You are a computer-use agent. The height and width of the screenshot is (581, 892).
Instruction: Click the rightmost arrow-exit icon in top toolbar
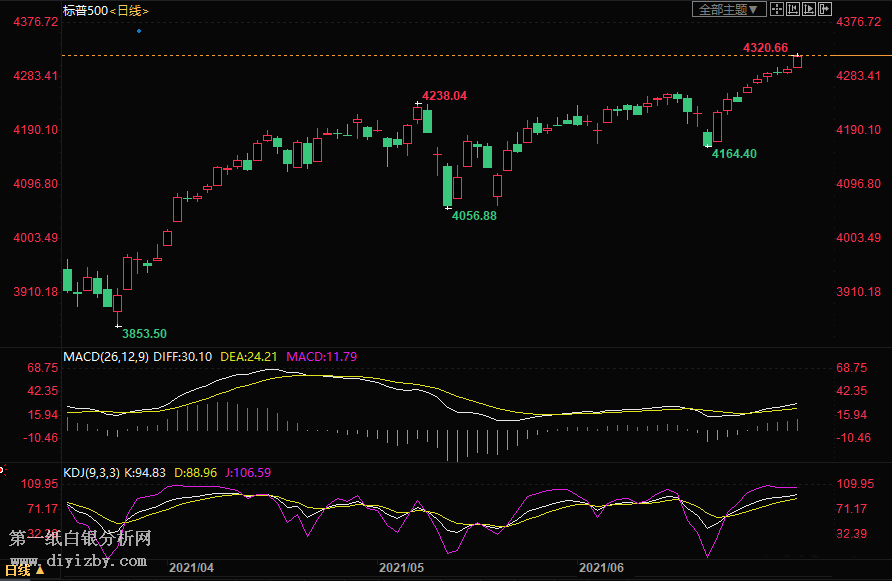click(825, 9)
